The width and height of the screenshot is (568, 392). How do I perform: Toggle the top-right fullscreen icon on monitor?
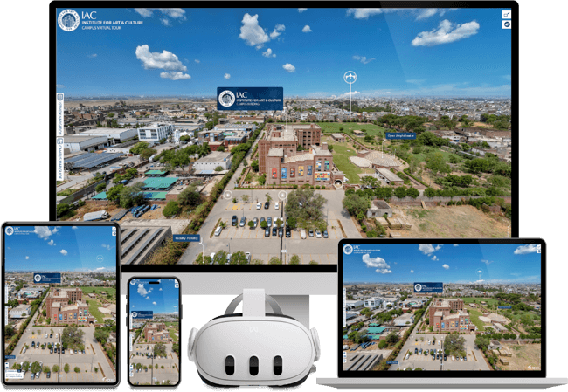click(506, 15)
